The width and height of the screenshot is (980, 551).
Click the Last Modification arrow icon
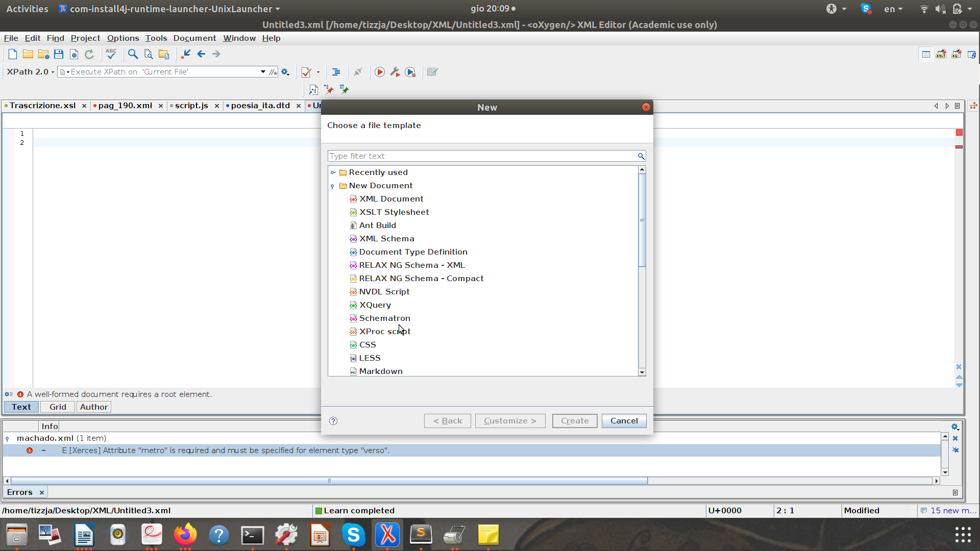click(x=185, y=54)
